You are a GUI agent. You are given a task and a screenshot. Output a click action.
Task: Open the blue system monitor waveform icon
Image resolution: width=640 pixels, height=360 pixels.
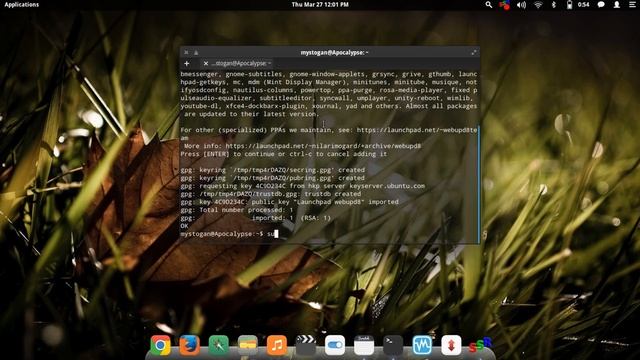(x=422, y=345)
